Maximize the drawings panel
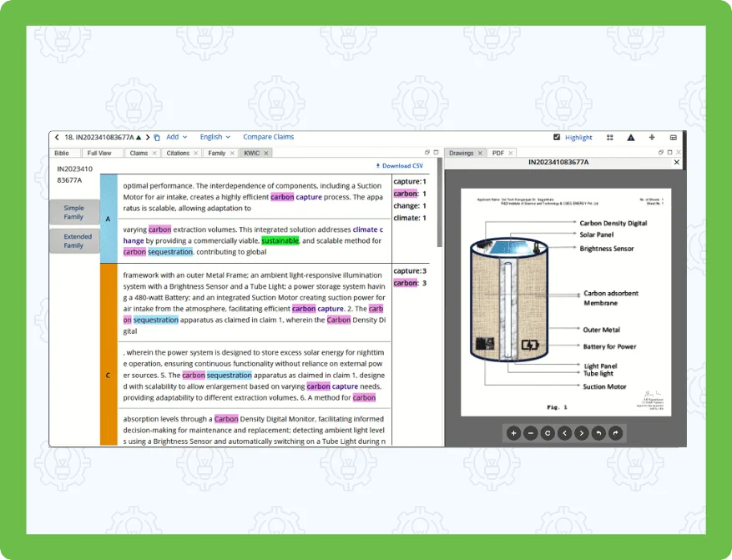 click(670, 152)
